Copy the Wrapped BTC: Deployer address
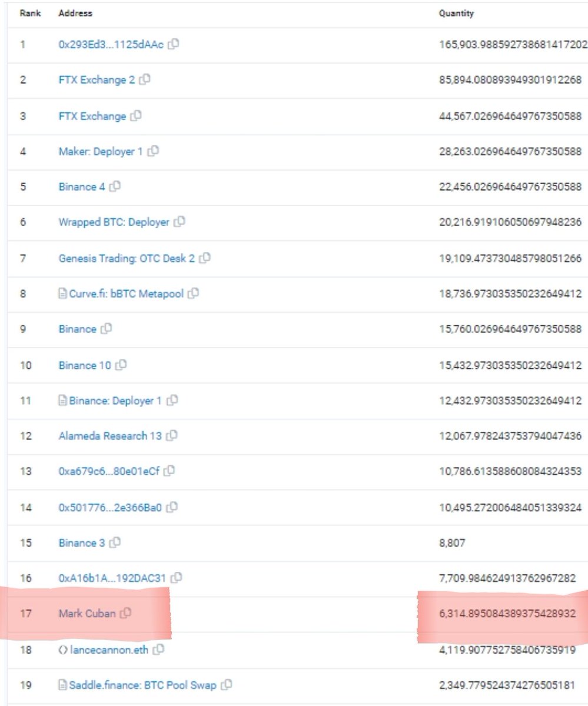This screenshot has width=588, height=706. point(180,222)
